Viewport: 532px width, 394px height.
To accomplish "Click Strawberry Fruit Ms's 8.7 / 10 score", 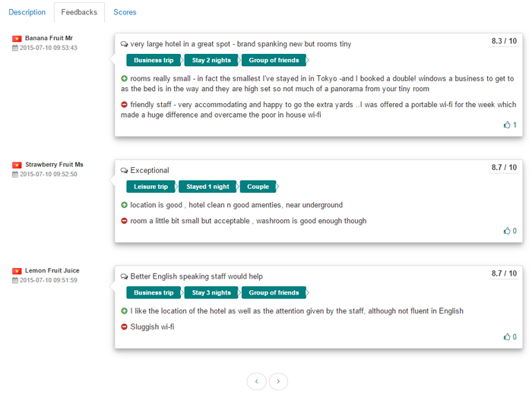I will 504,167.
